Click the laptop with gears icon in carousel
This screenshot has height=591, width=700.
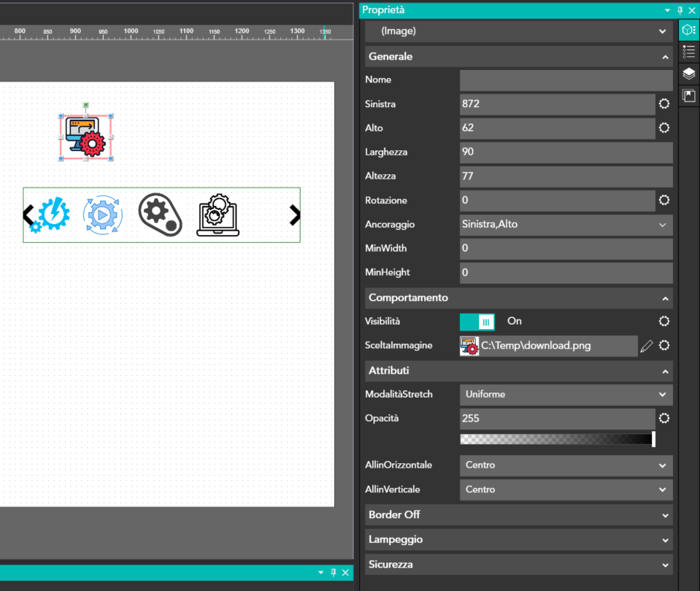click(x=218, y=215)
